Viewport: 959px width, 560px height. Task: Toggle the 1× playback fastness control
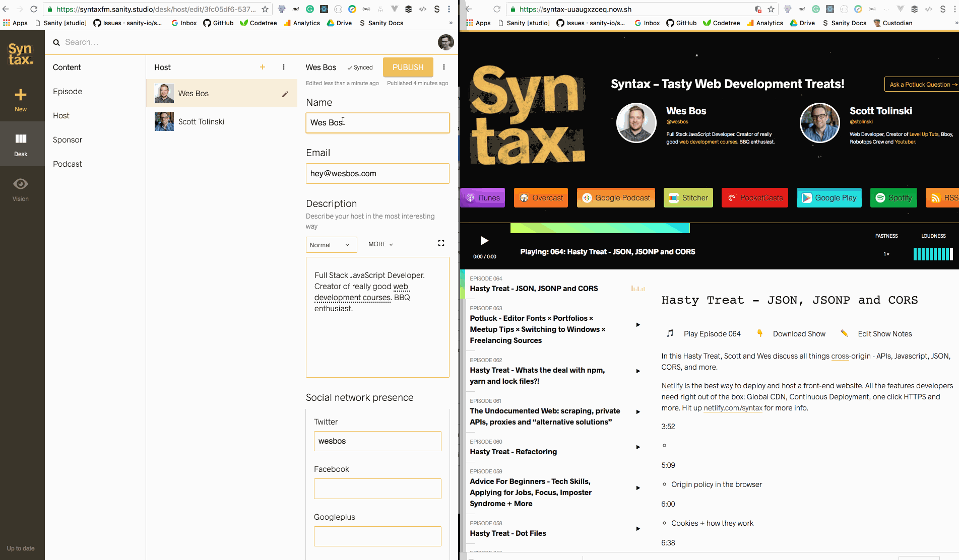coord(886,254)
